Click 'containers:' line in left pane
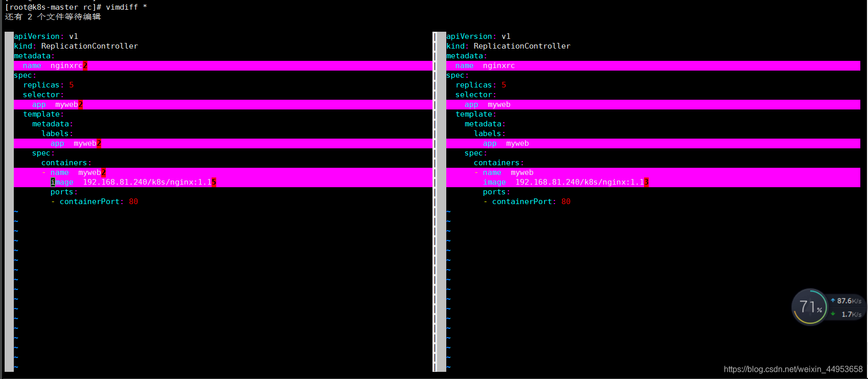 pos(66,163)
